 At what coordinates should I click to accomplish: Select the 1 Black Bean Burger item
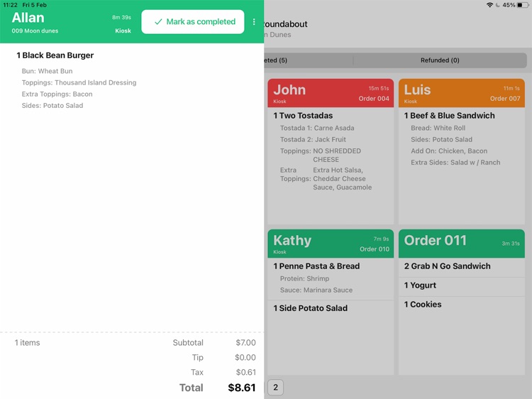[x=55, y=55]
